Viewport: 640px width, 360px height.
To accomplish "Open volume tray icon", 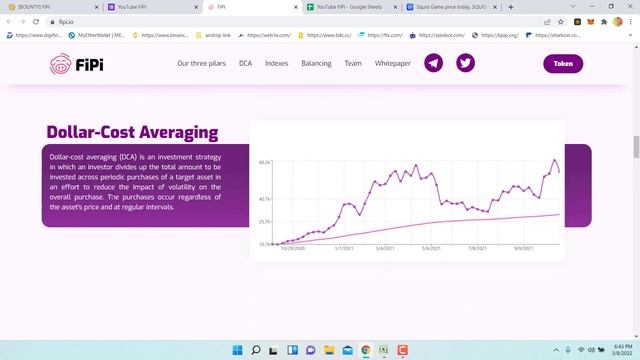I will (591, 350).
